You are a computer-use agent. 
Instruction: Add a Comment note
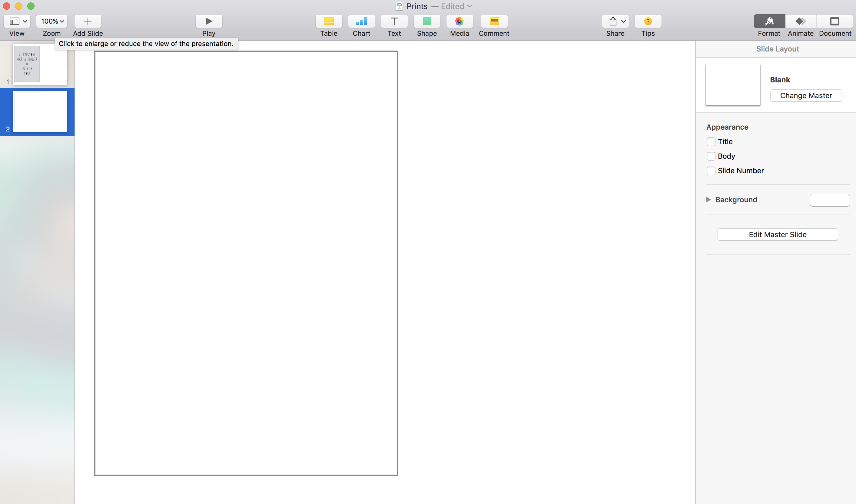pyautogui.click(x=494, y=21)
